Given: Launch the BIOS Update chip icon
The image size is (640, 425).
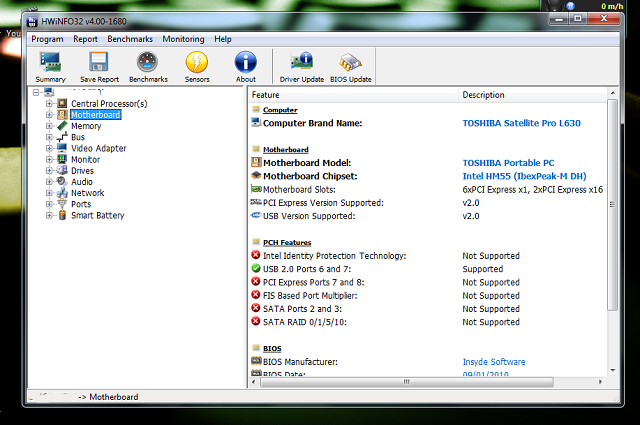Looking at the screenshot, I should [x=350, y=62].
